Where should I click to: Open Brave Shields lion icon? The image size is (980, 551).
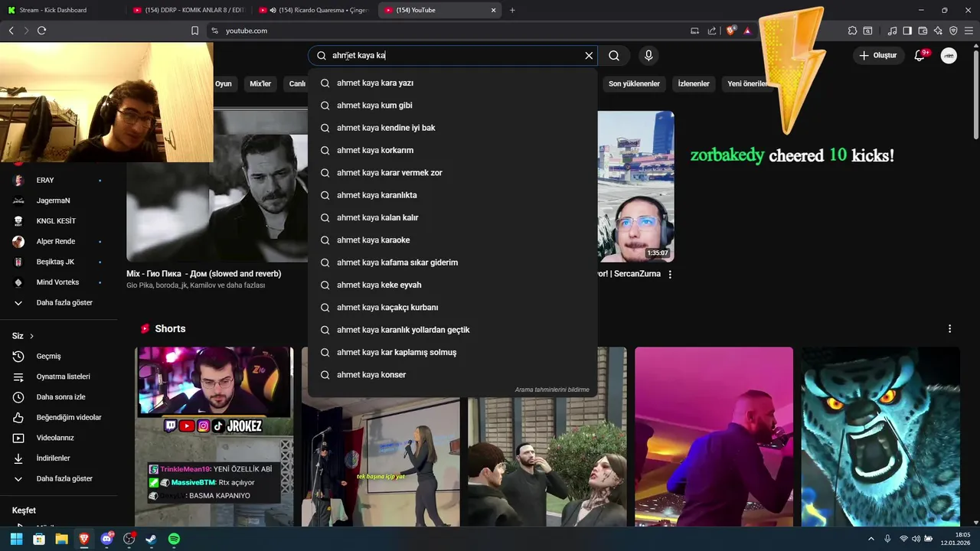tap(731, 31)
